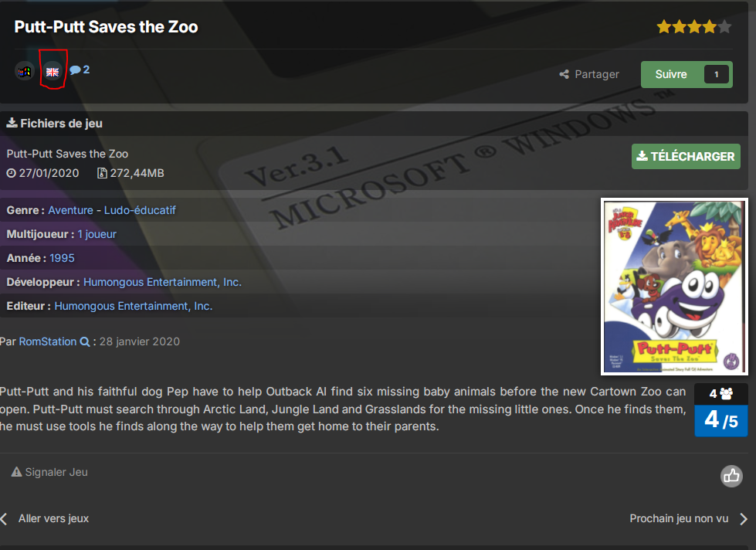
Task: Open the Putt-Putt box cover thumbnail
Action: tap(675, 286)
